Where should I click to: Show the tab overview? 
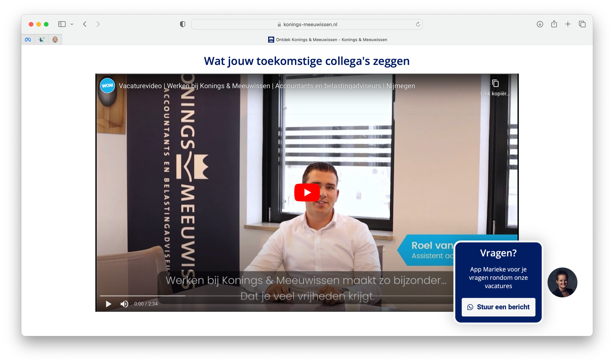[582, 24]
